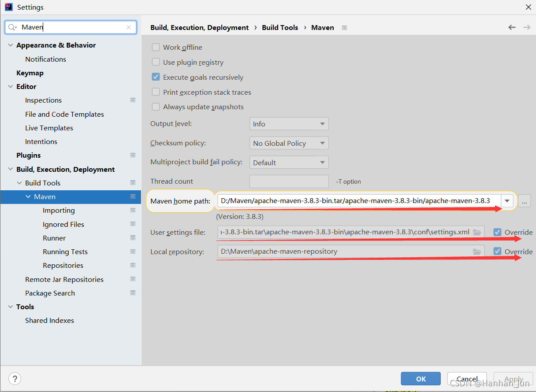Screen dimensions: 536x392
Task: Open the Checksum policy dropdown
Action: 289,143
